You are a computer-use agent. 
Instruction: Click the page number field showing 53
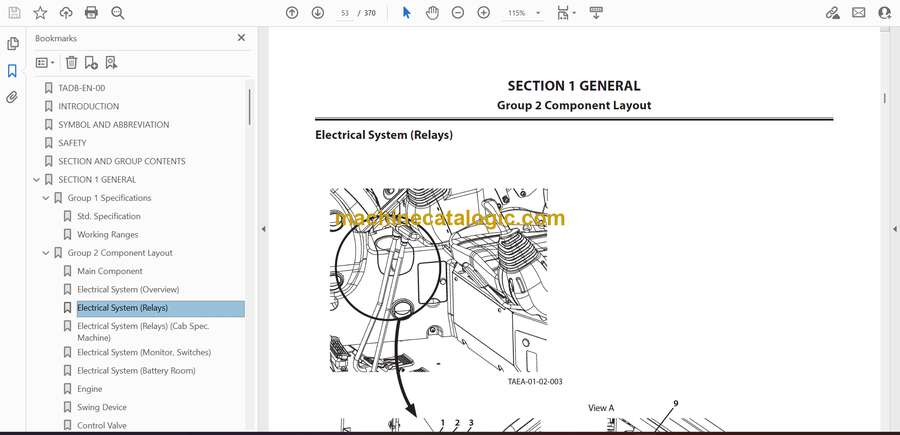(344, 13)
